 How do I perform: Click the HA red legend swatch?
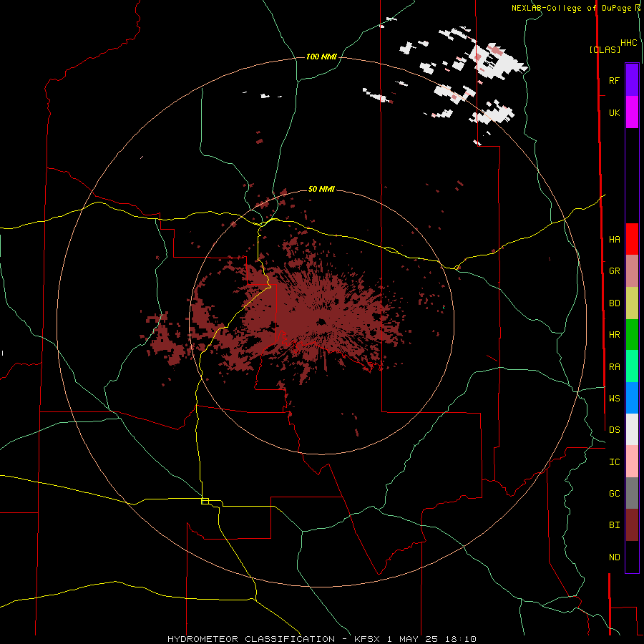[632, 239]
